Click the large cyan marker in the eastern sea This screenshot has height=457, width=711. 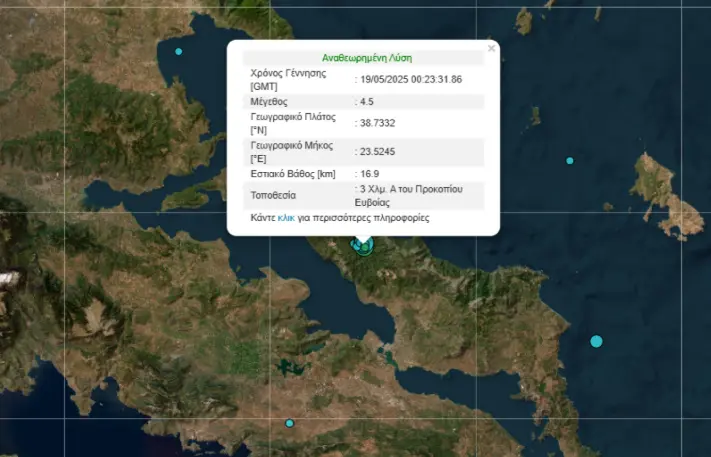[x=596, y=341]
